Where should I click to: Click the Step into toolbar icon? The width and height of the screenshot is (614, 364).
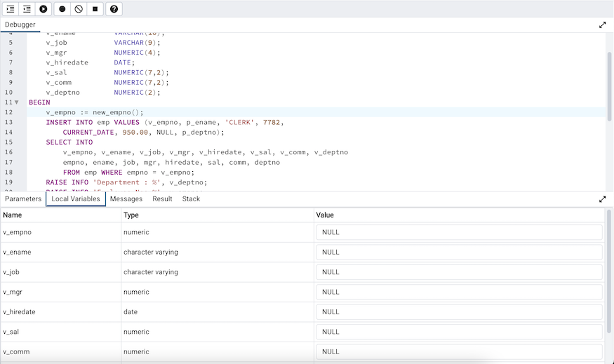pos(11,9)
